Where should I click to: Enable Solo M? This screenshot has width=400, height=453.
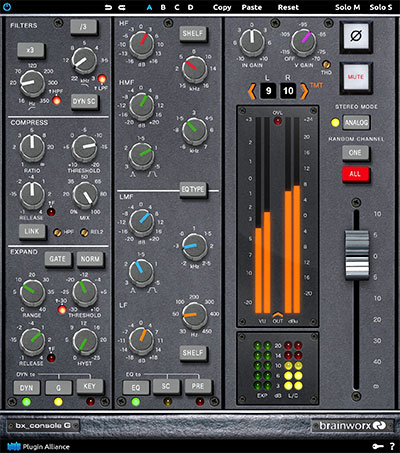[347, 7]
